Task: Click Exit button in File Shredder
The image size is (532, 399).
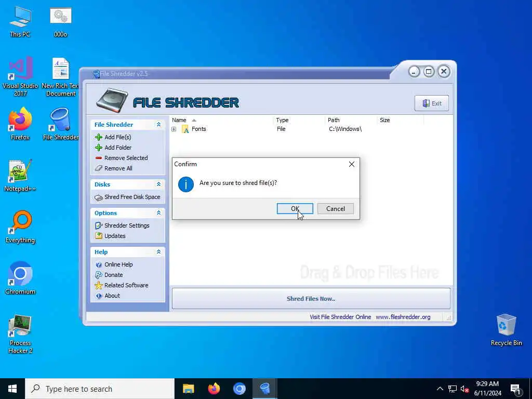Action: point(432,103)
